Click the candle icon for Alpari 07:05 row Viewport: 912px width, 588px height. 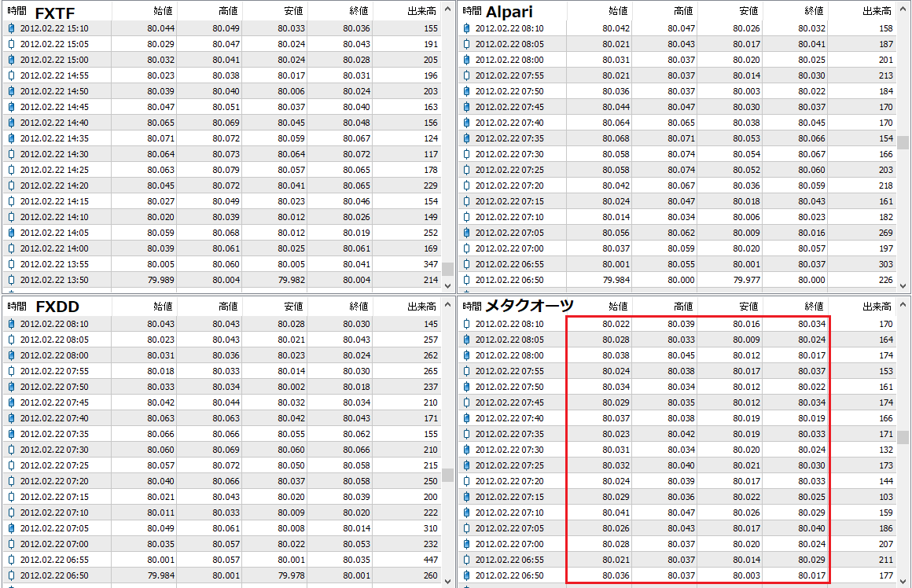(466, 232)
